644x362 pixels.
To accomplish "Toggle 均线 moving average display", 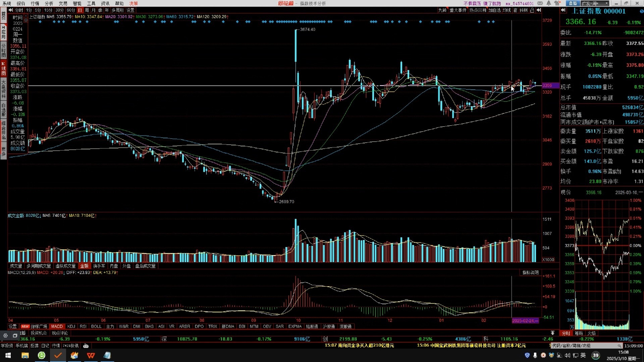I will coord(506,10).
